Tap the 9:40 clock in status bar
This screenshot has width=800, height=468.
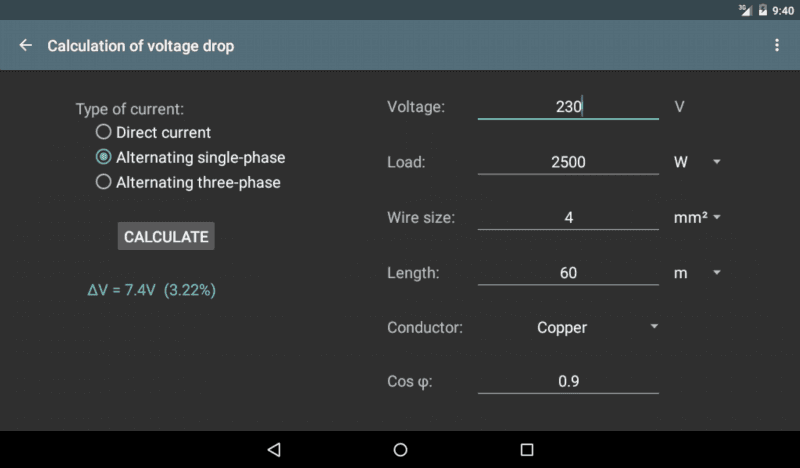coord(783,11)
